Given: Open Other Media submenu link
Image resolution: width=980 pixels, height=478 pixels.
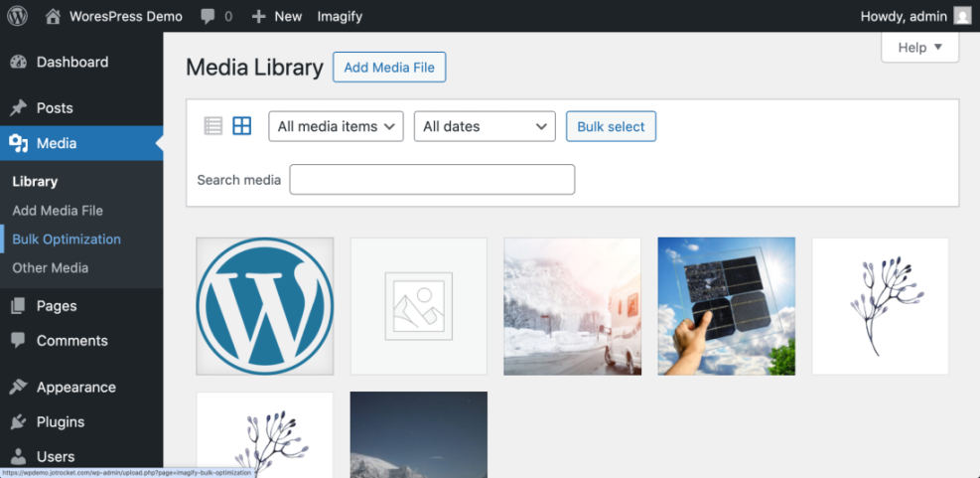Looking at the screenshot, I should coord(50,268).
